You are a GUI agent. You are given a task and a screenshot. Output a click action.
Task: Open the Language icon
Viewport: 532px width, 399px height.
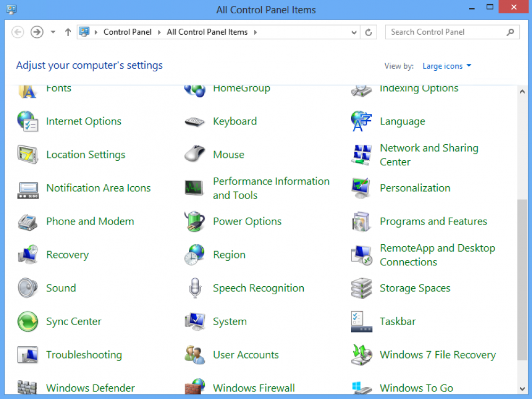click(361, 121)
